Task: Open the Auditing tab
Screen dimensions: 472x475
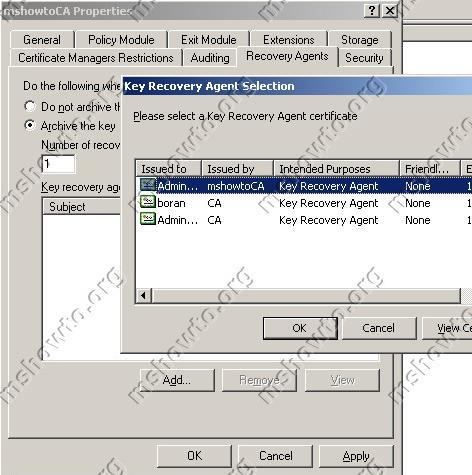Action: (210, 58)
